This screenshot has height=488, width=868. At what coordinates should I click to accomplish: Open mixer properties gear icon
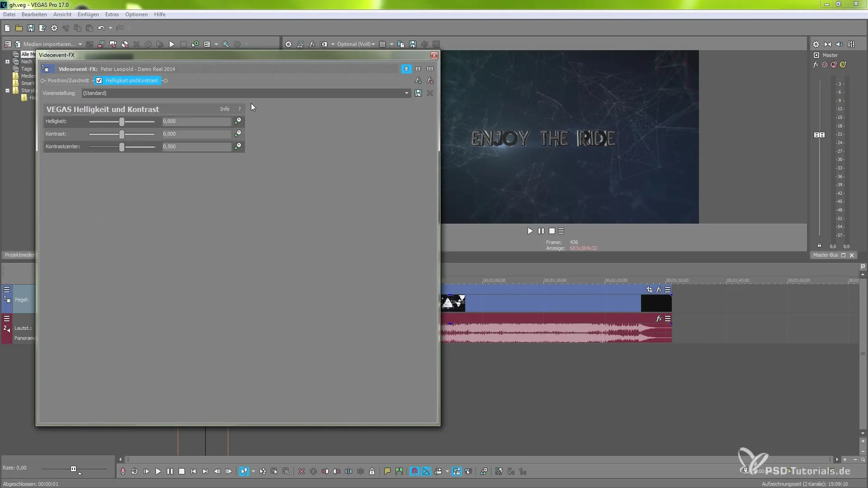pos(816,44)
